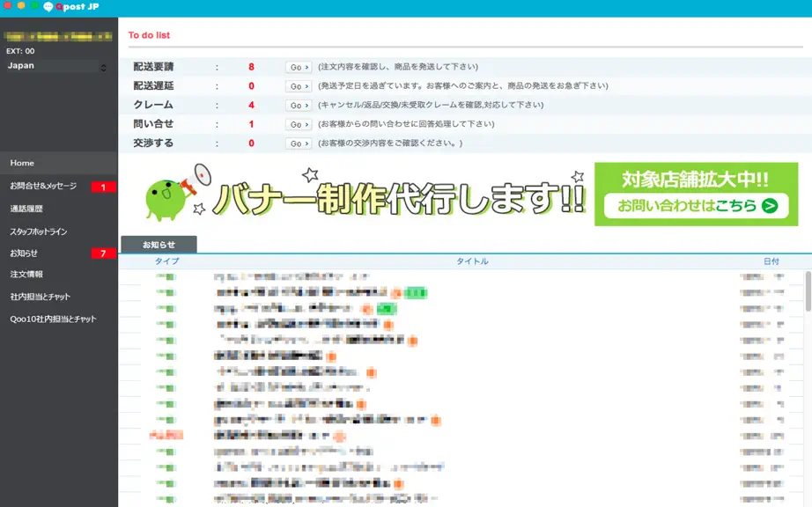Click Go button for 問い合せ
This screenshot has height=507, width=812.
tap(299, 125)
